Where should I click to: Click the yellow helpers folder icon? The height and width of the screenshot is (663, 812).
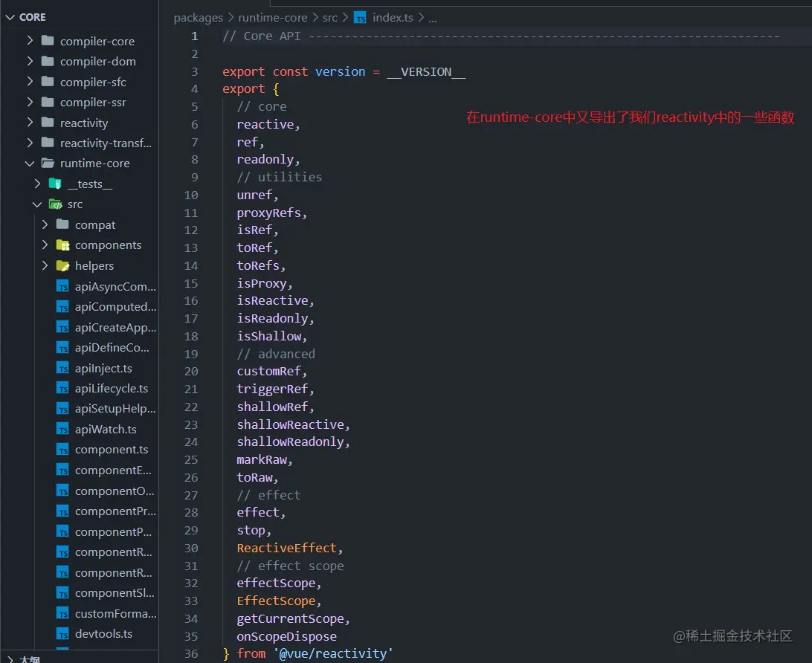click(62, 266)
